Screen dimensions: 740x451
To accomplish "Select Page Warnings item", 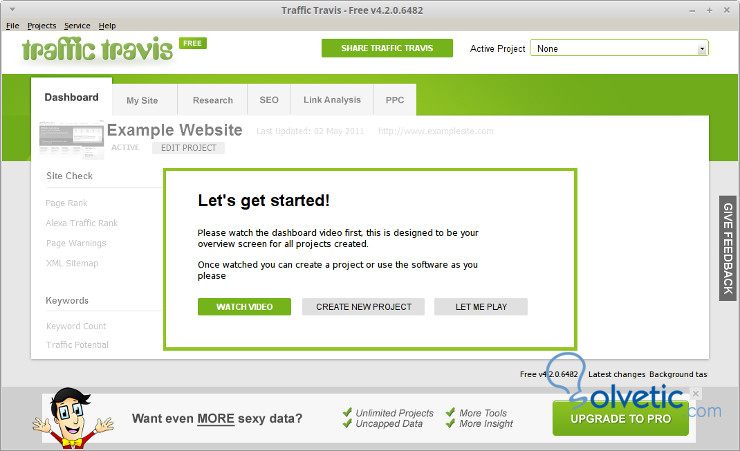I will click(x=76, y=243).
